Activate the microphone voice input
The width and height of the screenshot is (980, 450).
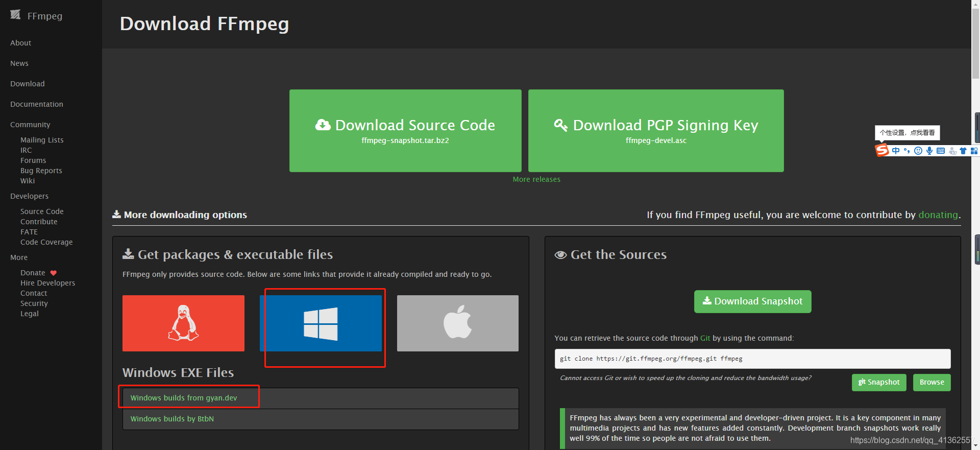tap(929, 151)
